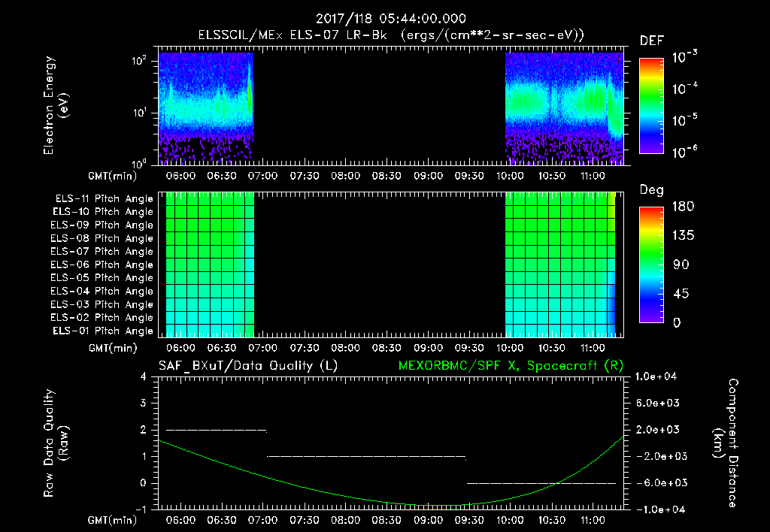The image size is (770, 532).
Task: Click the 4 tick on Raw Data Quality axis
Action: pos(144,376)
